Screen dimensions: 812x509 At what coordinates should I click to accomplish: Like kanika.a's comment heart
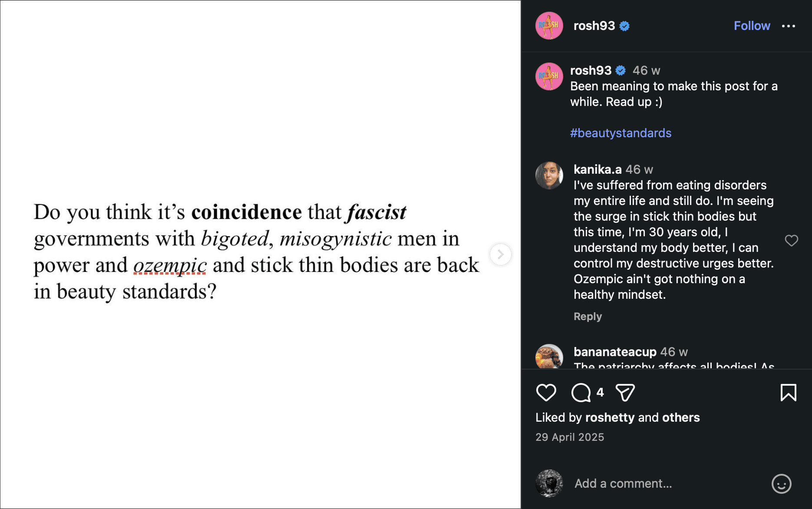click(x=791, y=240)
